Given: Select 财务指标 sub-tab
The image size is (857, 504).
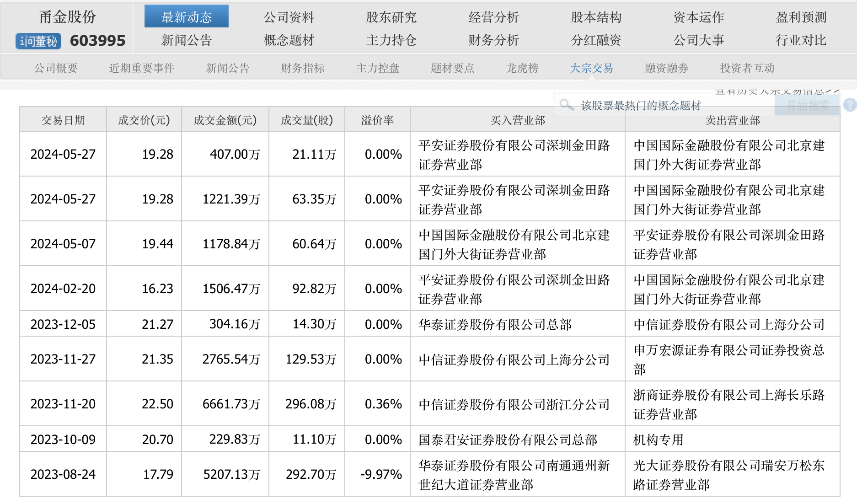Looking at the screenshot, I should pyautogui.click(x=303, y=68).
